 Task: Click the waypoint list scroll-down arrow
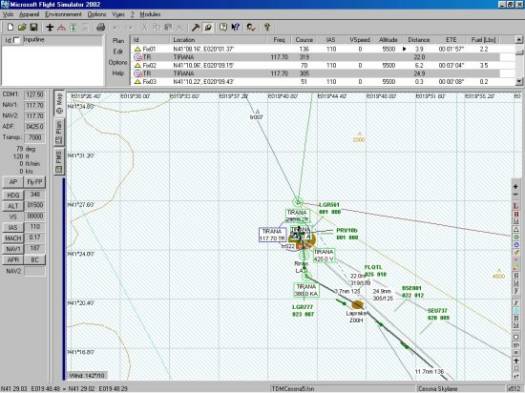519,81
